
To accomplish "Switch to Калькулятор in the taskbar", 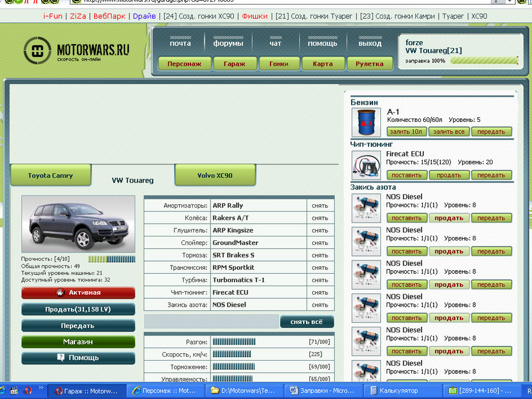I will pos(403,391).
